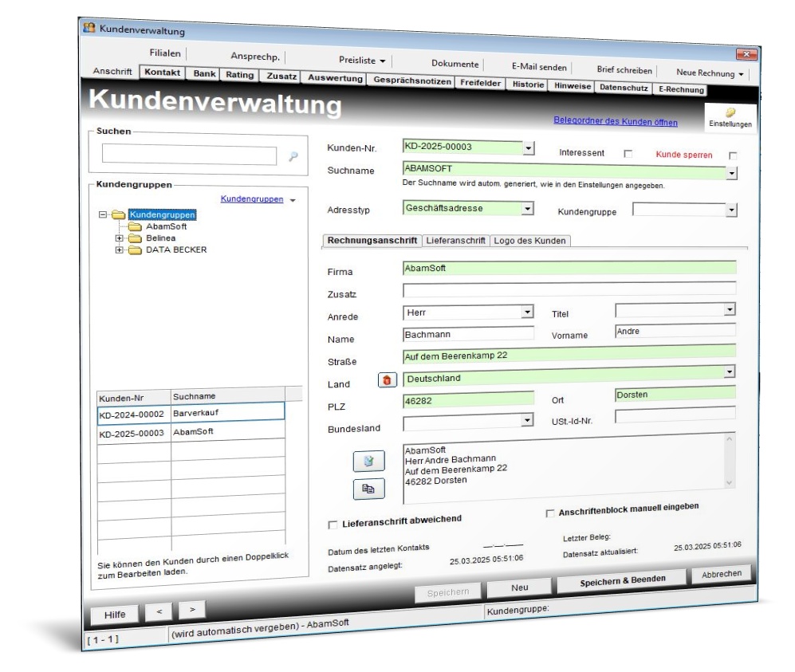795x672 pixels.
Task: Switch to the Lieferanschrift sub-tab
Action: 455,241
